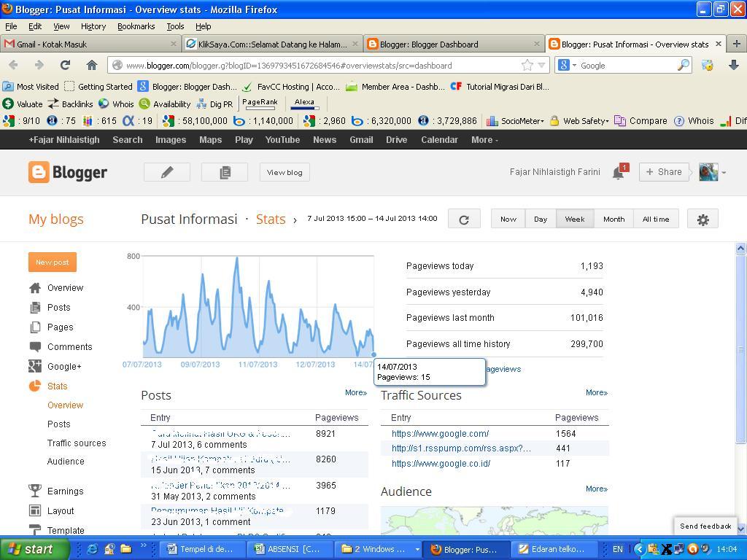This screenshot has height=560, width=747.
Task: Open the rsspump traffic source link
Action: (x=461, y=448)
